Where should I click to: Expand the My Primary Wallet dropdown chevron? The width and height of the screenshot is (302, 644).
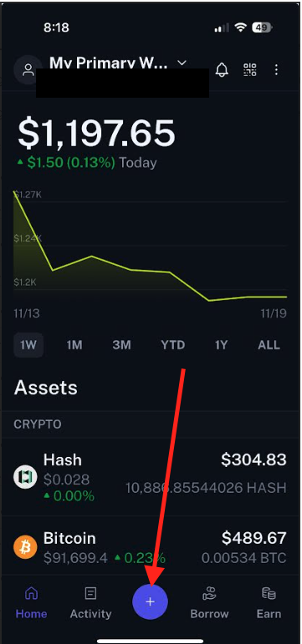click(x=182, y=63)
